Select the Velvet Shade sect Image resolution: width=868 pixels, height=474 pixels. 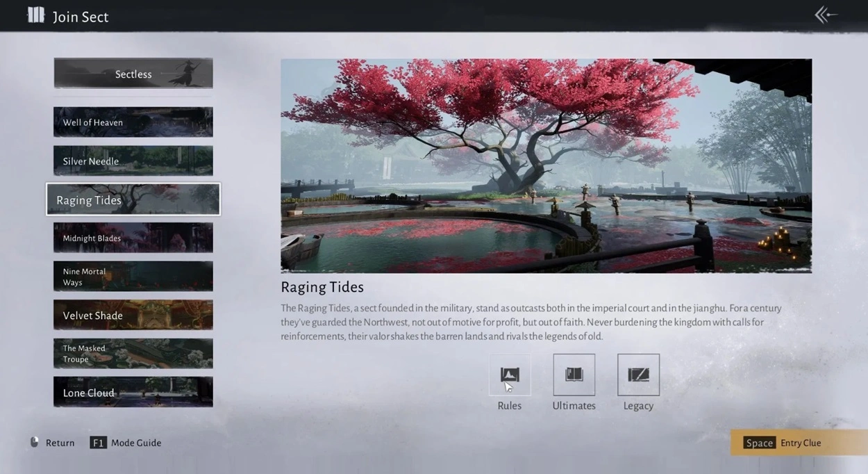click(133, 316)
